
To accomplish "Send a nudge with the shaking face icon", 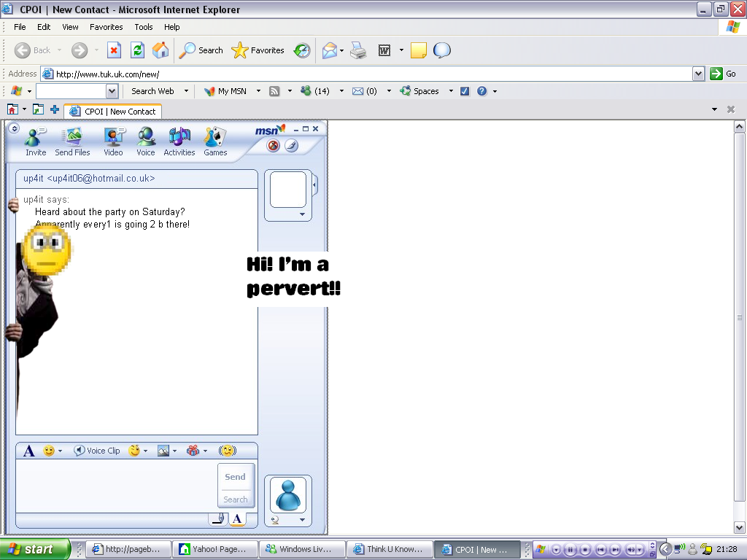I will click(228, 451).
